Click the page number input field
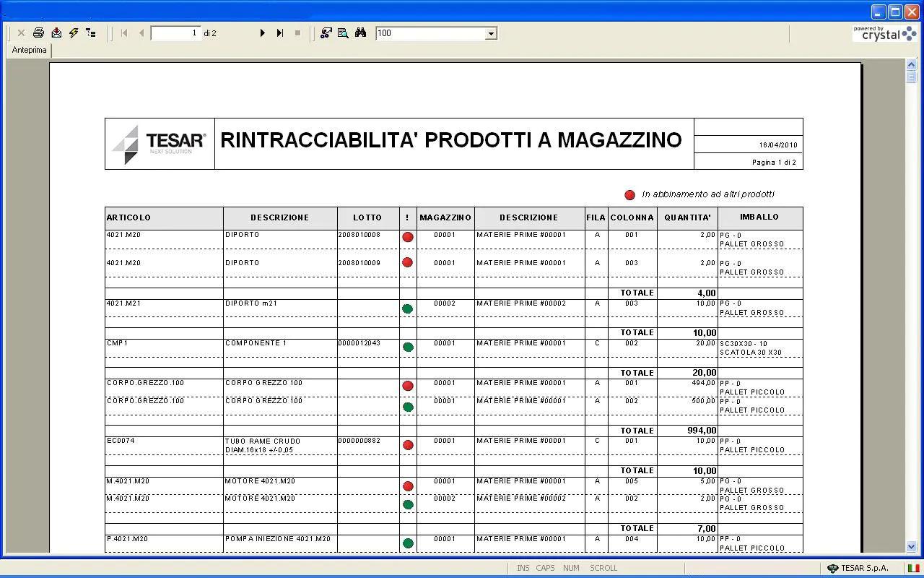This screenshot has width=924, height=578. [x=175, y=33]
